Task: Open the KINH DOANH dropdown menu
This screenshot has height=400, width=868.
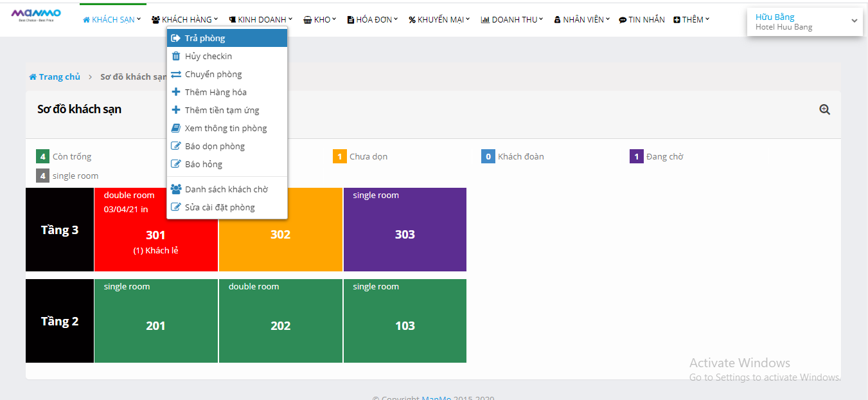Action: coord(261,20)
